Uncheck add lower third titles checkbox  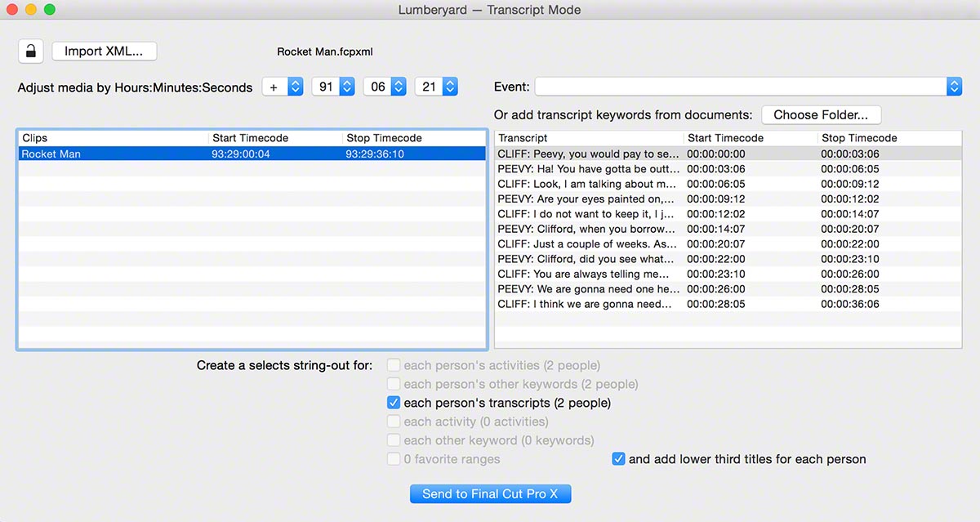click(618, 459)
